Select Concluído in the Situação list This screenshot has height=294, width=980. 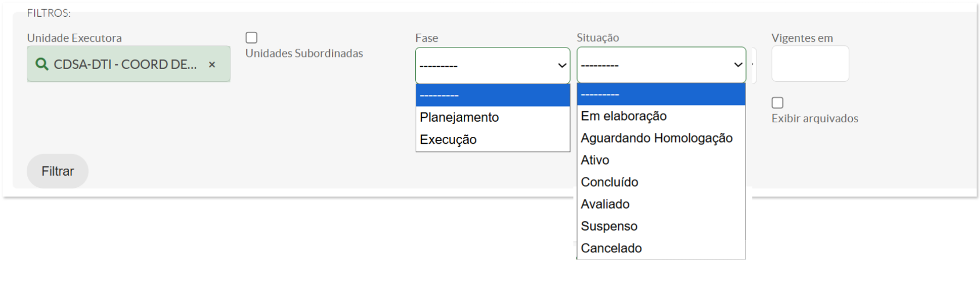[x=610, y=182]
